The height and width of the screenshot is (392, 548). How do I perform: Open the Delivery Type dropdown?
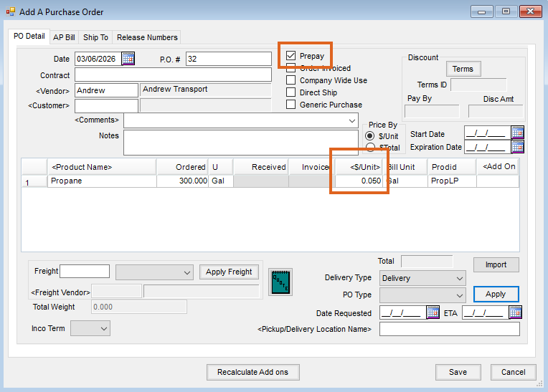pos(422,278)
